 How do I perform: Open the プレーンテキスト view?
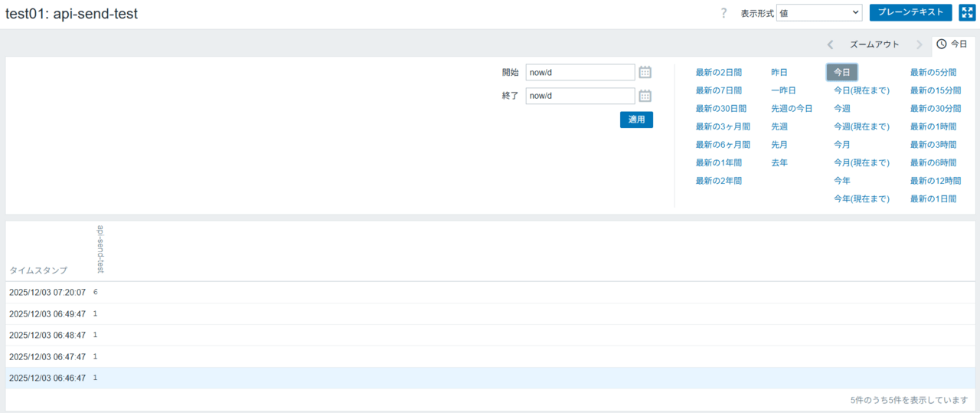(x=910, y=13)
